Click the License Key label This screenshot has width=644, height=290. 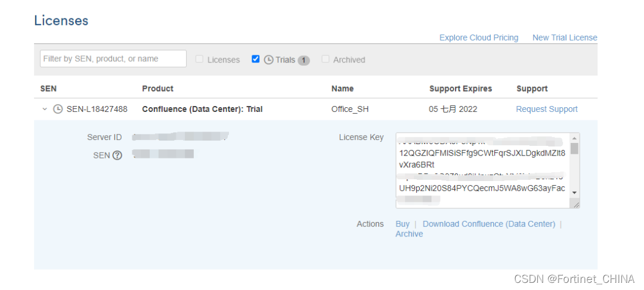361,137
